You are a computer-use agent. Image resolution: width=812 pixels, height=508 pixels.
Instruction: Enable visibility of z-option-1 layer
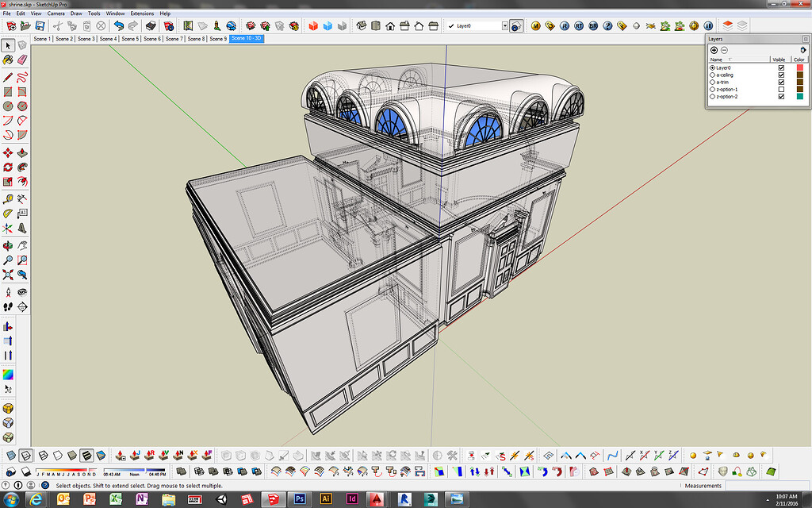coord(781,89)
